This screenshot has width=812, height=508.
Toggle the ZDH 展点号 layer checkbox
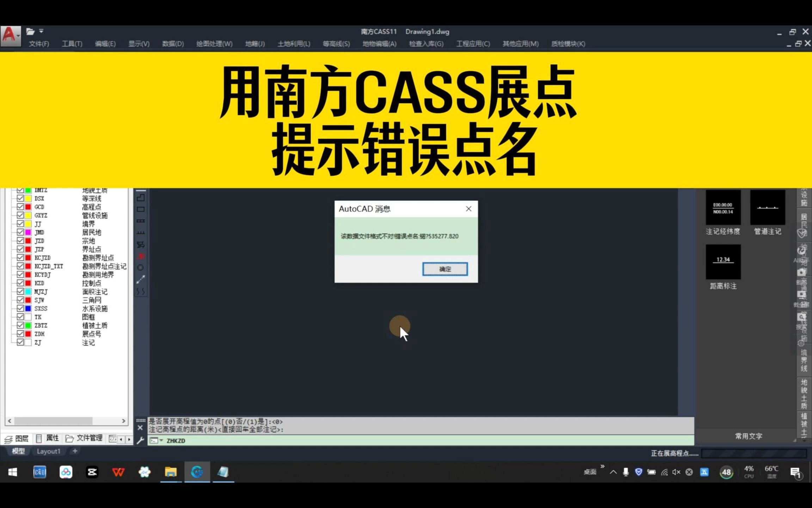click(20, 334)
